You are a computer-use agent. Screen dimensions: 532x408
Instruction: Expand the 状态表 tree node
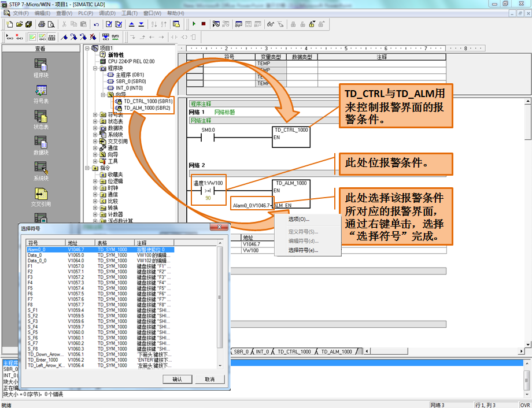click(x=95, y=121)
